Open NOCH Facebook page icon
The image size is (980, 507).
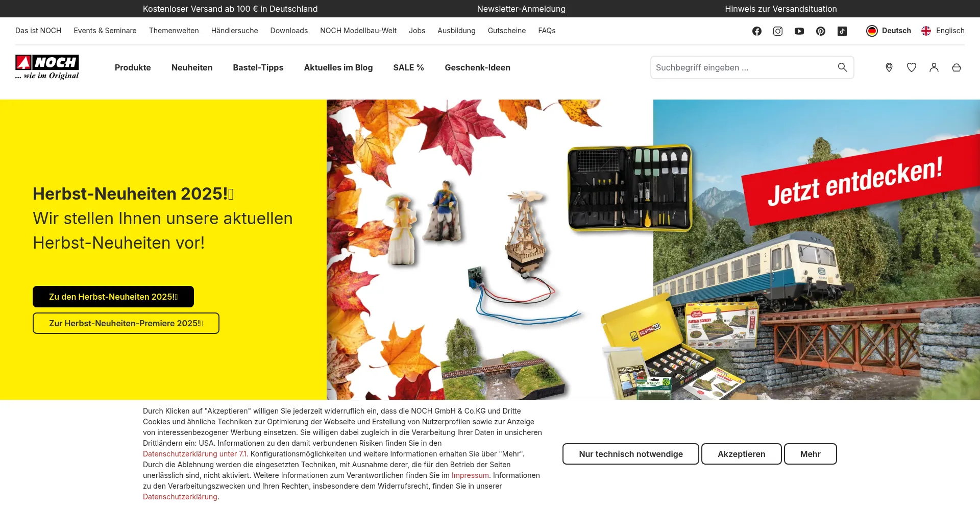757,31
